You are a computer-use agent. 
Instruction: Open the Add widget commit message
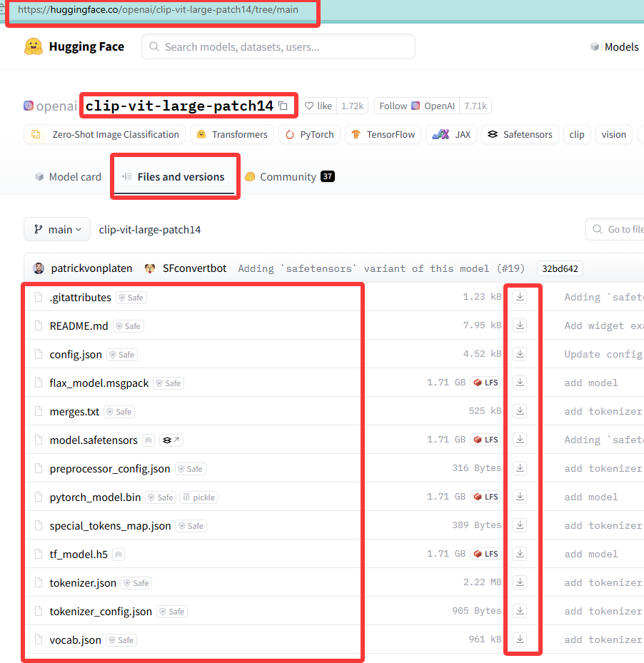(x=604, y=325)
